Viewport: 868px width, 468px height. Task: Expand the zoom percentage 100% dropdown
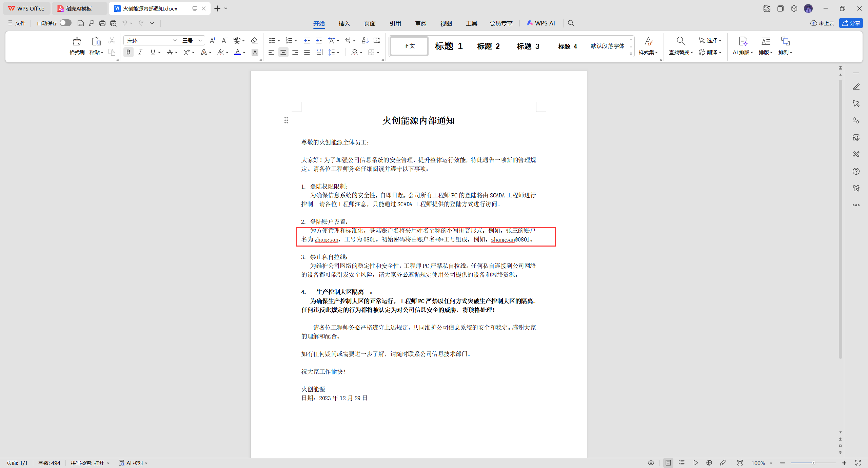(x=771, y=463)
